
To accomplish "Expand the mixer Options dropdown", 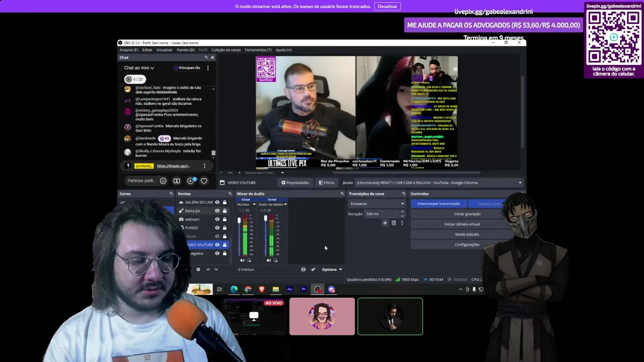I will 332,269.
